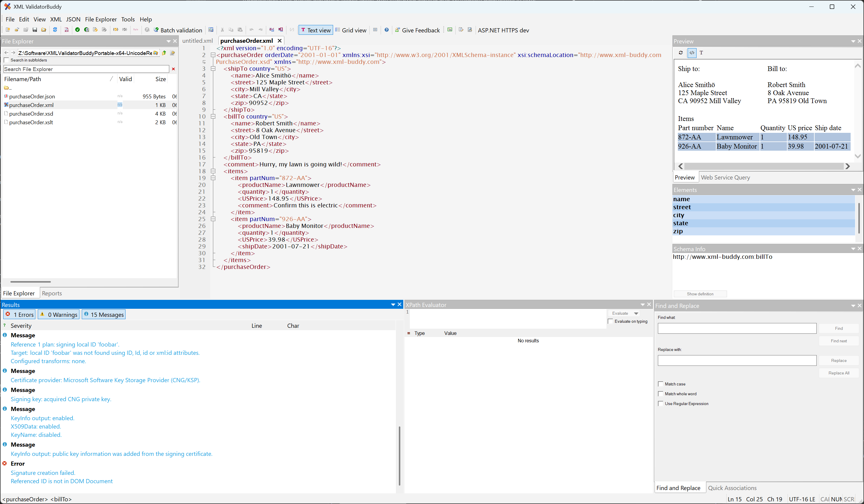This screenshot has width=864, height=504.
Task: Click the blue Help question mark icon
Action: pos(386,30)
